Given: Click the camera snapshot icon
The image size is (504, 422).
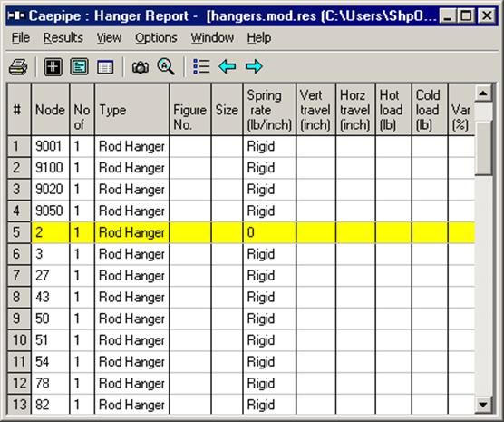Looking at the screenshot, I should 141,67.
